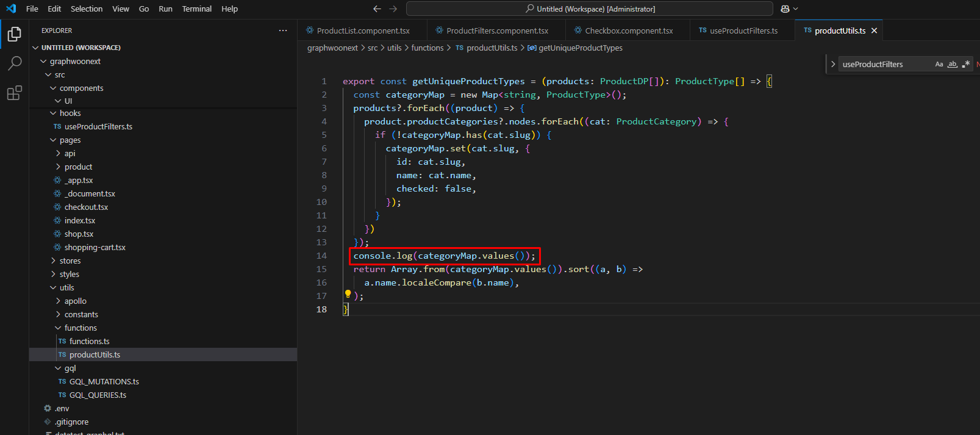This screenshot has height=435, width=980.
Task: Collapse the hooks folder
Action: point(70,113)
